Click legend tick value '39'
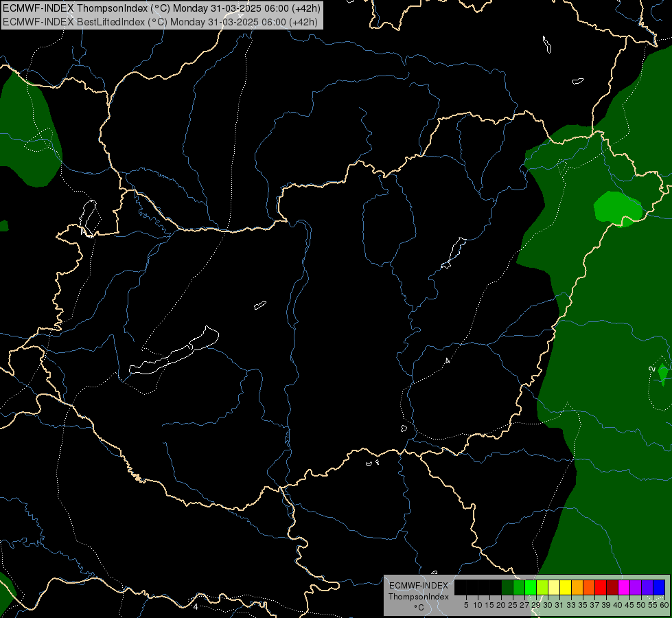672x618 pixels. (x=606, y=605)
